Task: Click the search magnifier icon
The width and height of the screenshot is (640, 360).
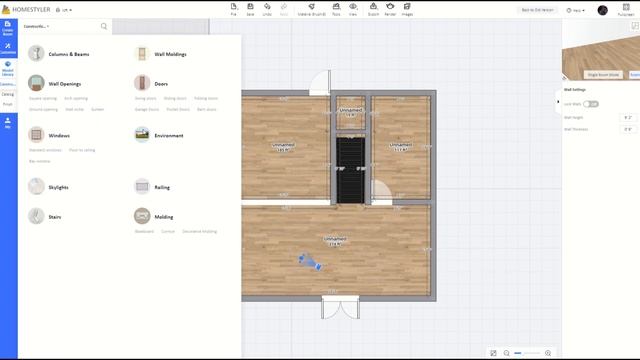Action: pos(104,26)
